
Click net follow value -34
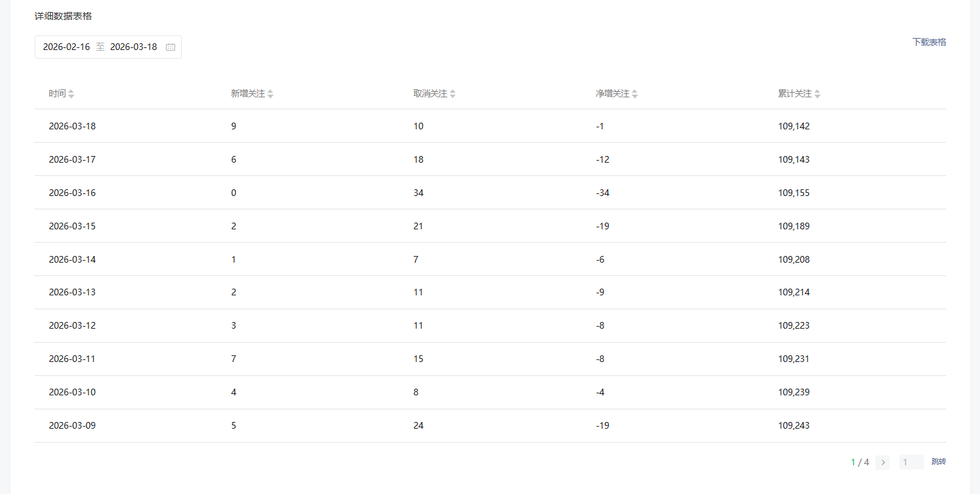(602, 193)
